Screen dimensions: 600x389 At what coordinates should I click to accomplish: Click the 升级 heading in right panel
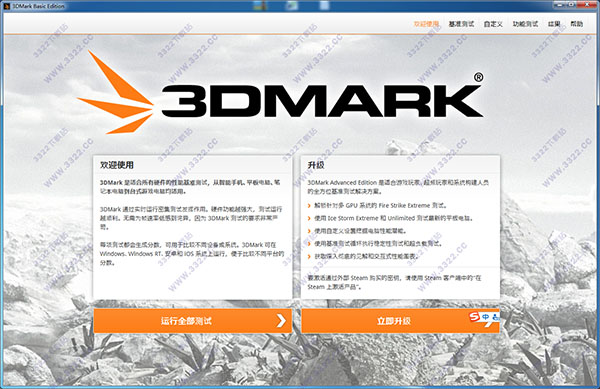pyautogui.click(x=316, y=165)
